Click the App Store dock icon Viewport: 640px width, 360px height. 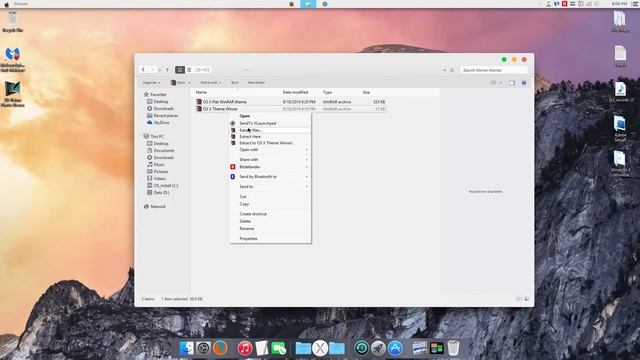pos(395,348)
